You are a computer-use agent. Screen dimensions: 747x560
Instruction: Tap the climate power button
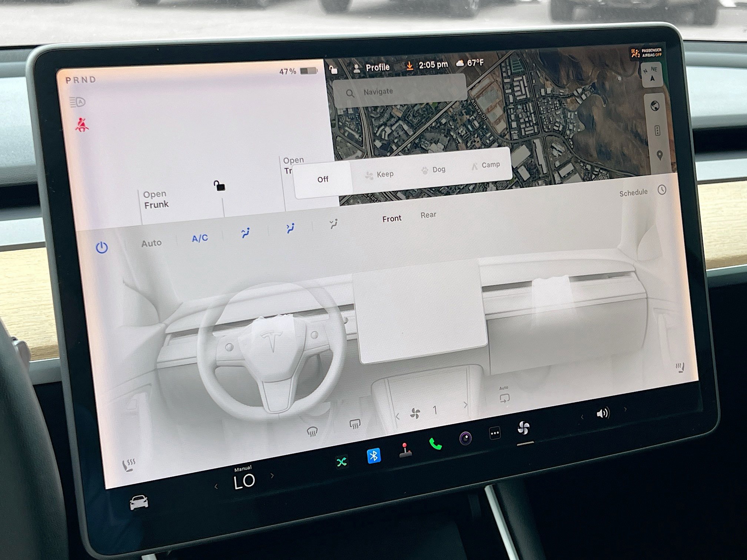point(102,247)
